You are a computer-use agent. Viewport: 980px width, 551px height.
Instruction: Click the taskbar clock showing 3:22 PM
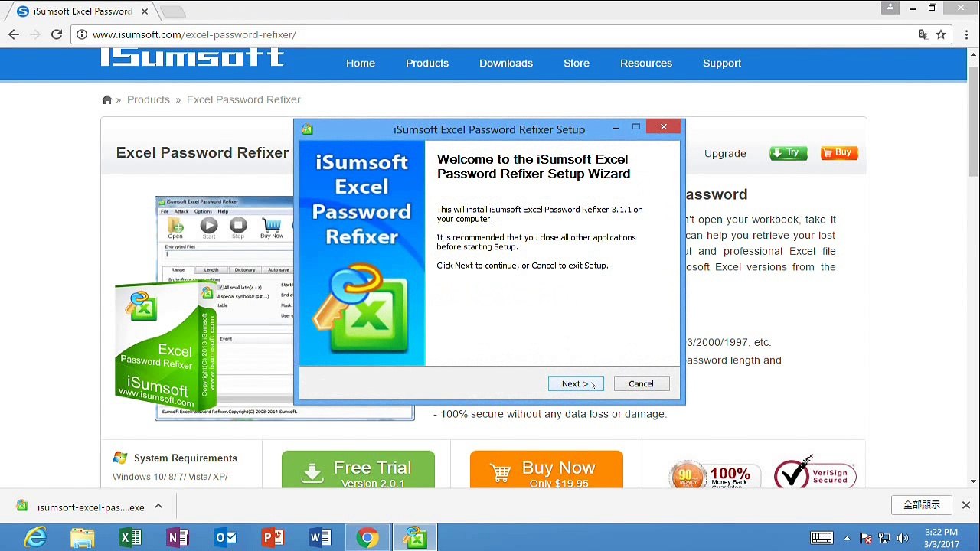[941, 538]
